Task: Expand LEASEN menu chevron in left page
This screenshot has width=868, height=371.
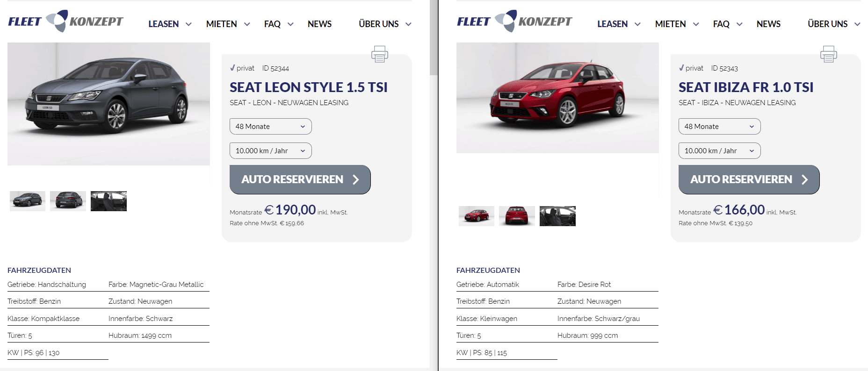Action: pos(188,24)
